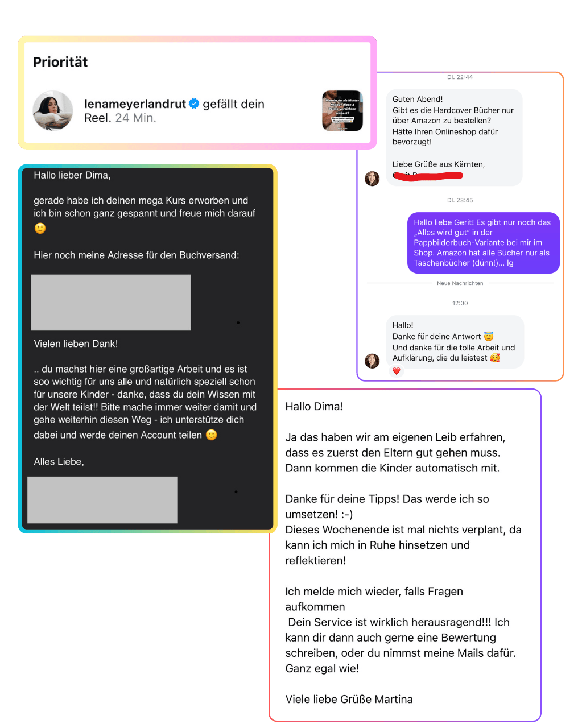Screen dimensions: 582x728
Task: Click the purple reply message bubble
Action: point(484,243)
